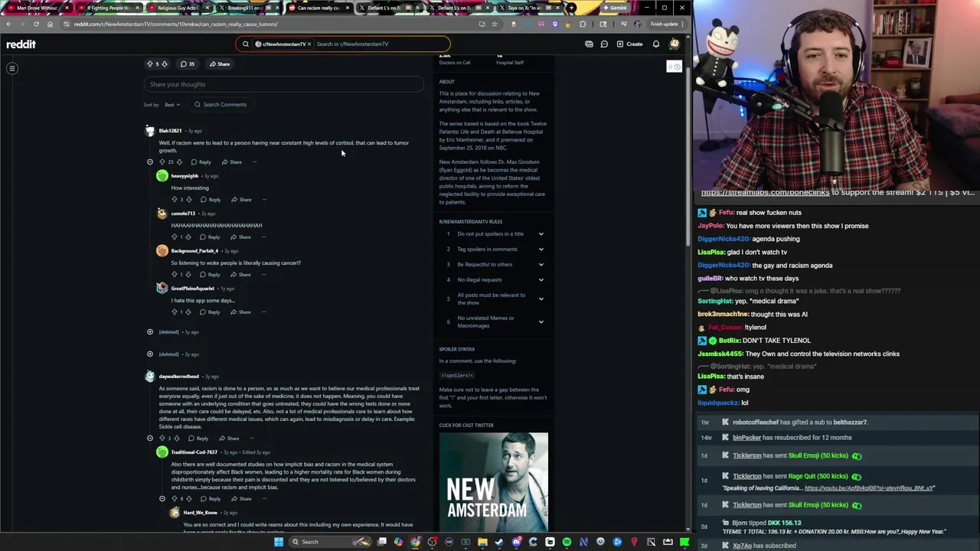Screen dimensions: 980x551
Task: Reply to daywalkerredhead's comment
Action: [198, 439]
